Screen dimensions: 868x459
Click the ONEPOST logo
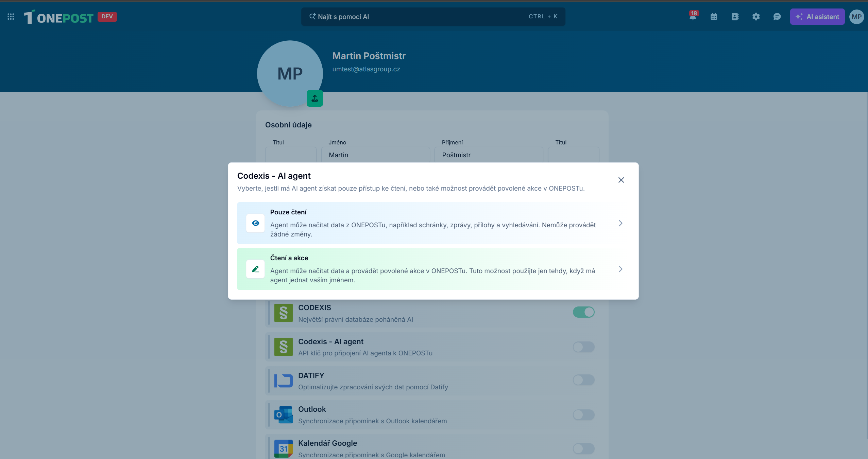pyautogui.click(x=59, y=17)
